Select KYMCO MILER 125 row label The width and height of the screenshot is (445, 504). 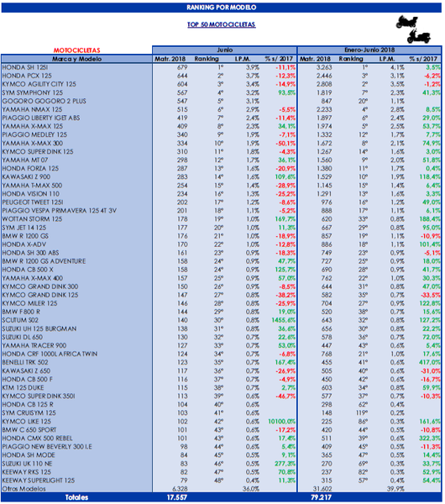pyautogui.click(x=29, y=303)
